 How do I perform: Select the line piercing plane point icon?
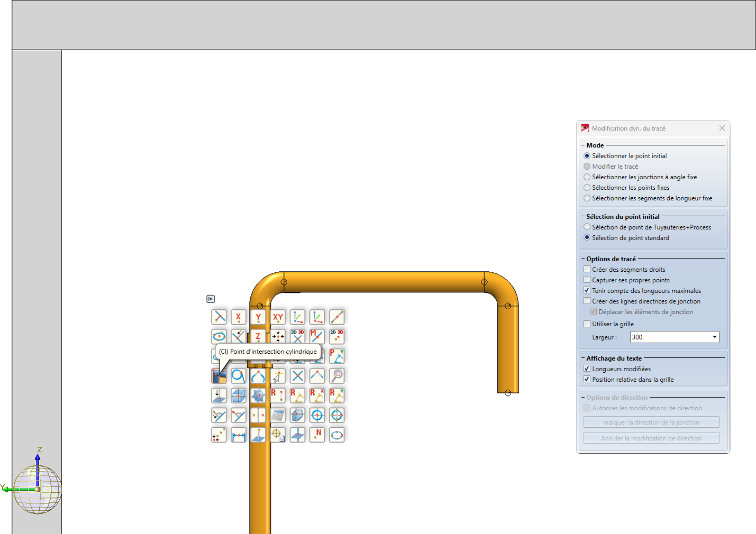click(297, 435)
